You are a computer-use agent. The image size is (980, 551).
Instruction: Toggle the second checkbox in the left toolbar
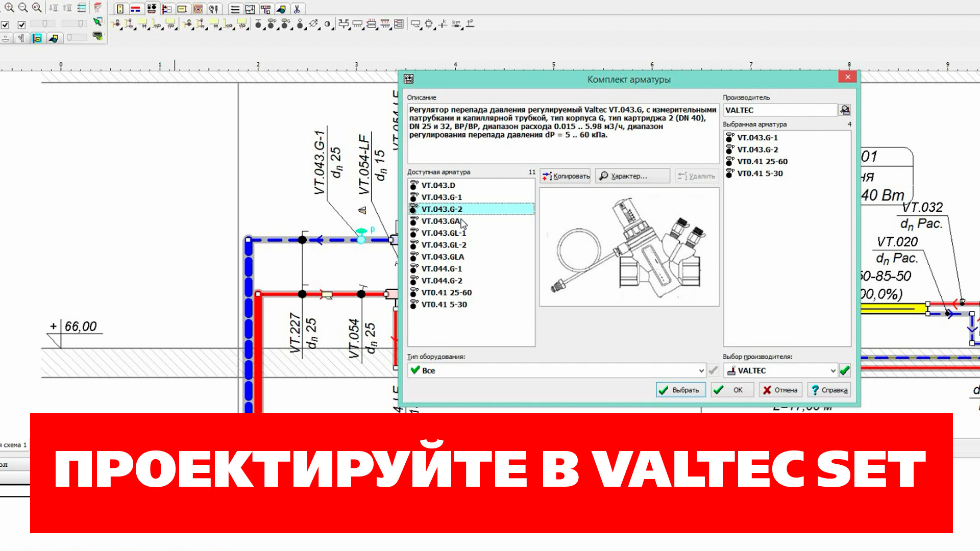pos(21,24)
